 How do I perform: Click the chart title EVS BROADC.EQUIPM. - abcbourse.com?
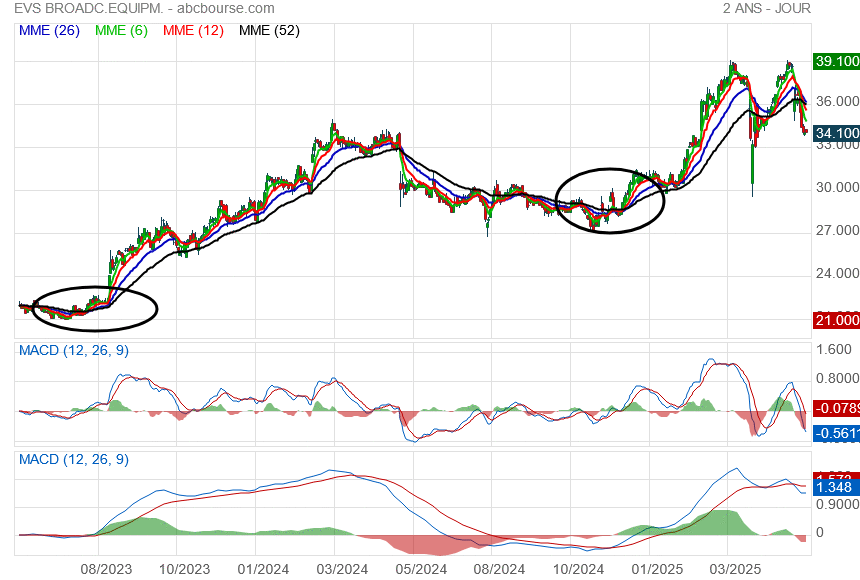(144, 8)
